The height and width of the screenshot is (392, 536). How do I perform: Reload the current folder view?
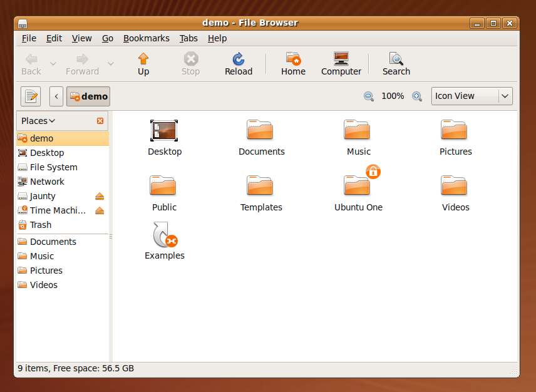pyautogui.click(x=238, y=63)
